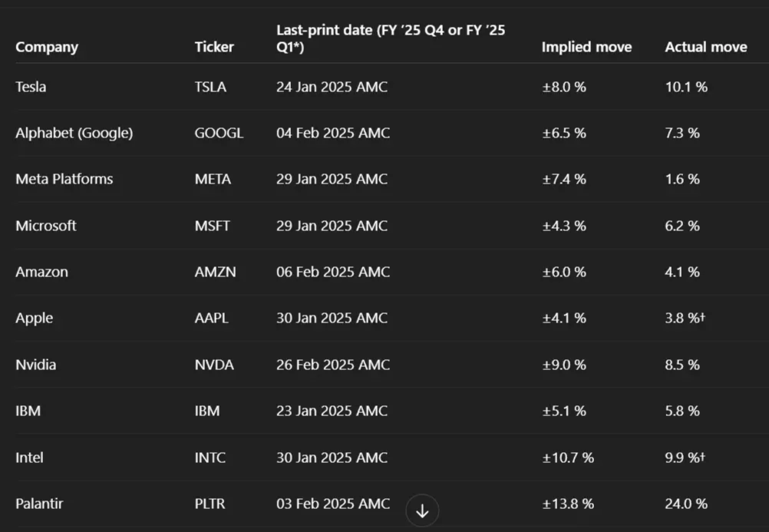The width and height of the screenshot is (769, 532).
Task: Select the Company column header
Action: 47,47
